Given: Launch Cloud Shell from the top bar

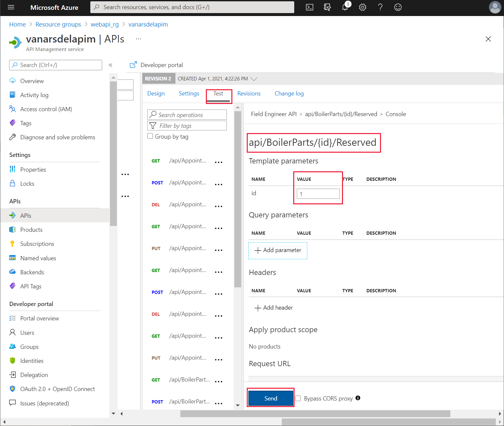Looking at the screenshot, I should (x=309, y=7).
